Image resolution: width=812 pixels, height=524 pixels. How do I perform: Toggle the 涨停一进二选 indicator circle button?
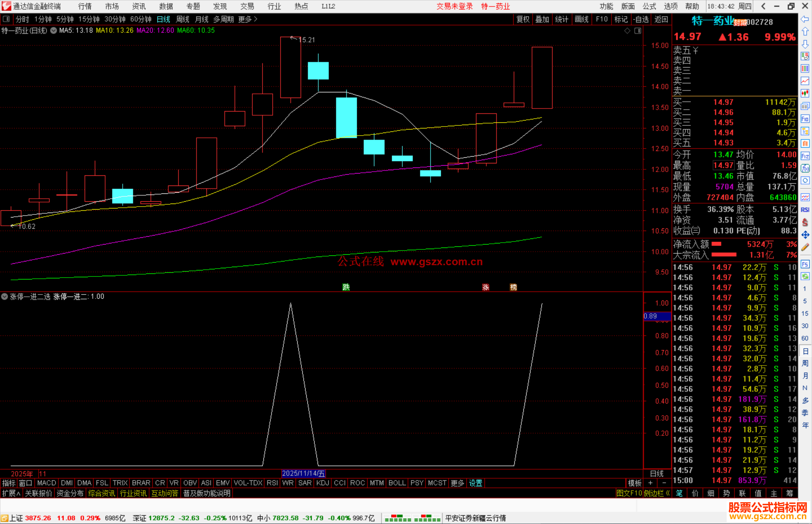[5, 297]
